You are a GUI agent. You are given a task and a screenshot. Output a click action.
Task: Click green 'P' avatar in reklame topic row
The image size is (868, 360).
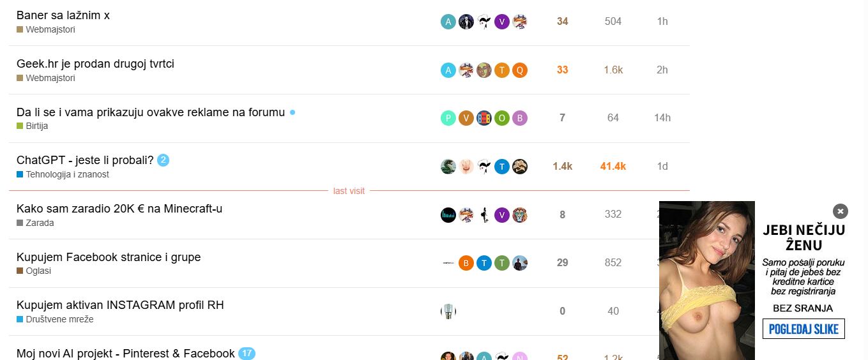pos(448,118)
